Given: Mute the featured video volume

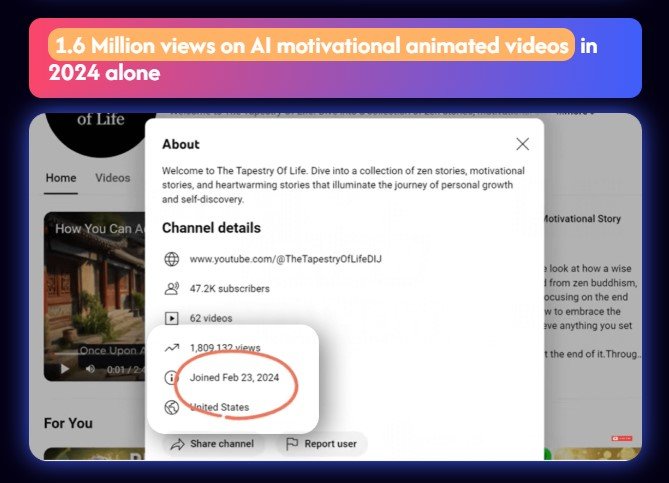Looking at the screenshot, I should [x=89, y=369].
